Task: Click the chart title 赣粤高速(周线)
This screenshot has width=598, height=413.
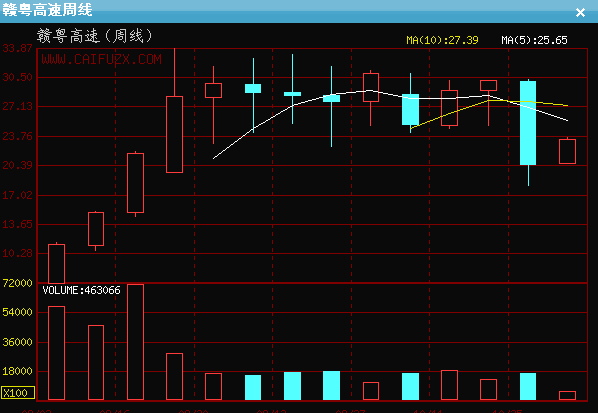Action: (95, 36)
